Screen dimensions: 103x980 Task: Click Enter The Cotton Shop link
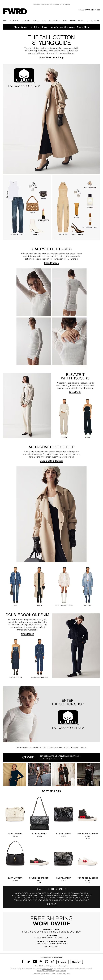tap(51, 57)
